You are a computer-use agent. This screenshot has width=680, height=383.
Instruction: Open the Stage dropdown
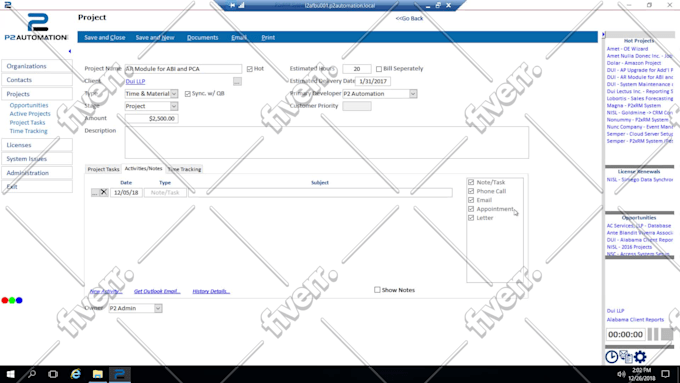(174, 106)
